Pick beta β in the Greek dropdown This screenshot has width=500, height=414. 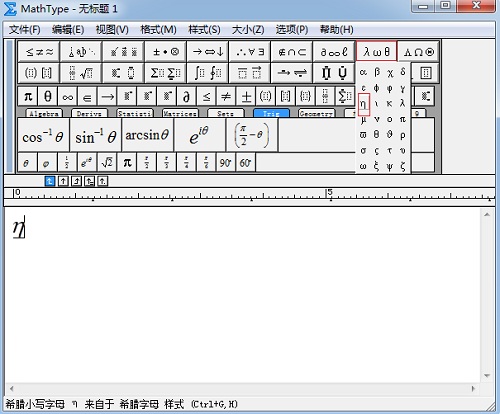[377, 72]
